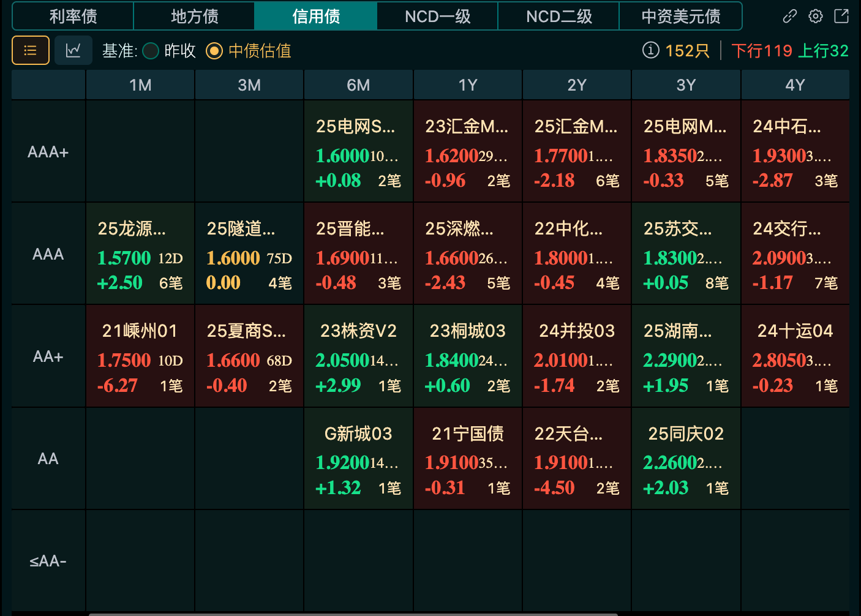Open the settings gear icon
The image size is (861, 616).
816,17
